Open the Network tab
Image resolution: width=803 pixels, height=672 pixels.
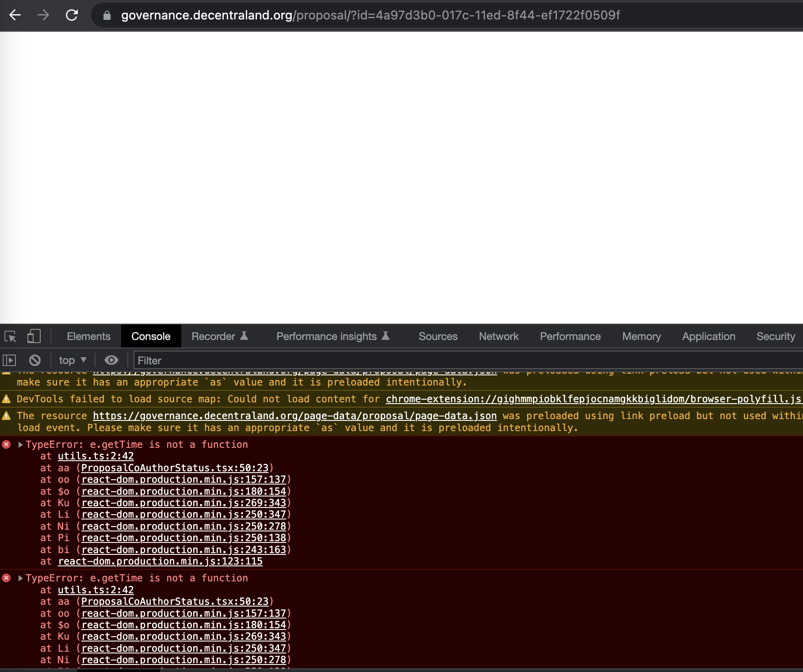pyautogui.click(x=499, y=336)
